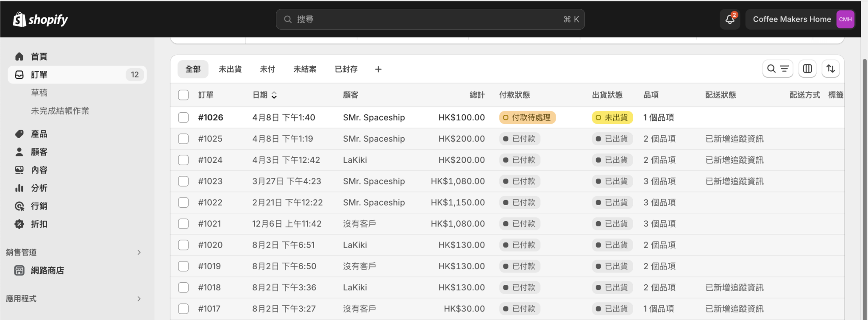
Task: Click the Shopify logo
Action: [41, 19]
